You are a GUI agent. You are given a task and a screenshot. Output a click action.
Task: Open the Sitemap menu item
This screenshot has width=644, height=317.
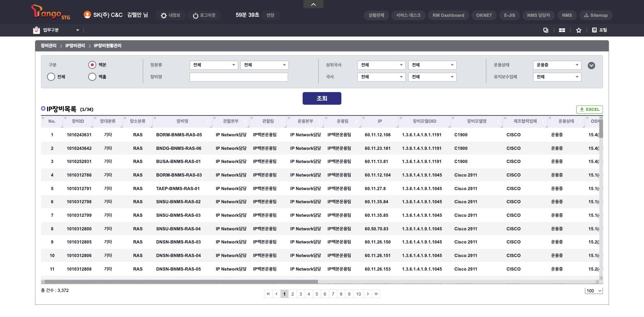tap(596, 15)
